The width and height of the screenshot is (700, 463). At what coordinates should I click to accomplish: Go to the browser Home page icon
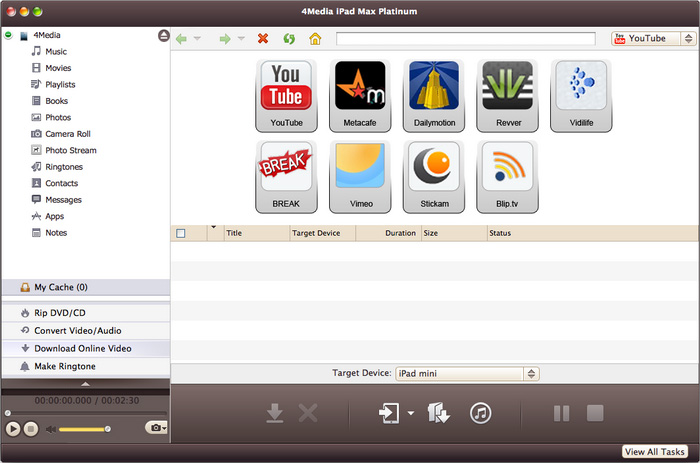[x=315, y=39]
